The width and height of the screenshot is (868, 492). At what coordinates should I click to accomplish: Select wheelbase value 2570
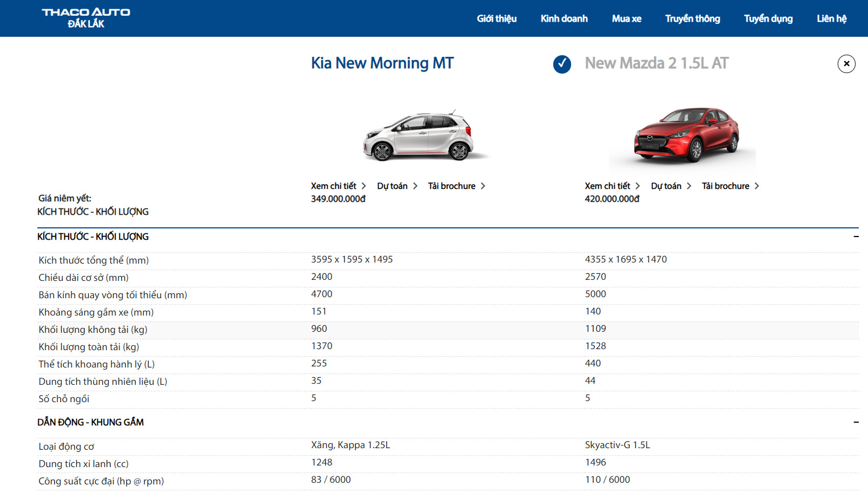click(x=595, y=277)
